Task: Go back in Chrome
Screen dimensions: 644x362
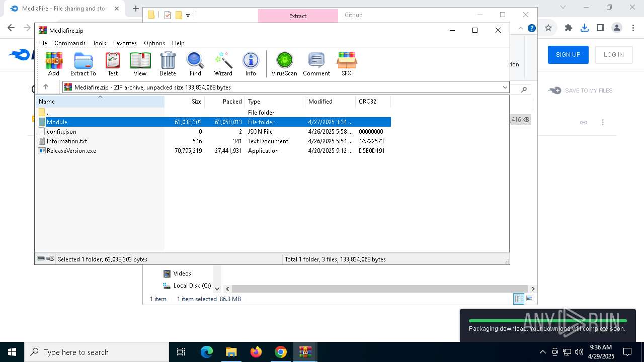Action: coord(11,28)
